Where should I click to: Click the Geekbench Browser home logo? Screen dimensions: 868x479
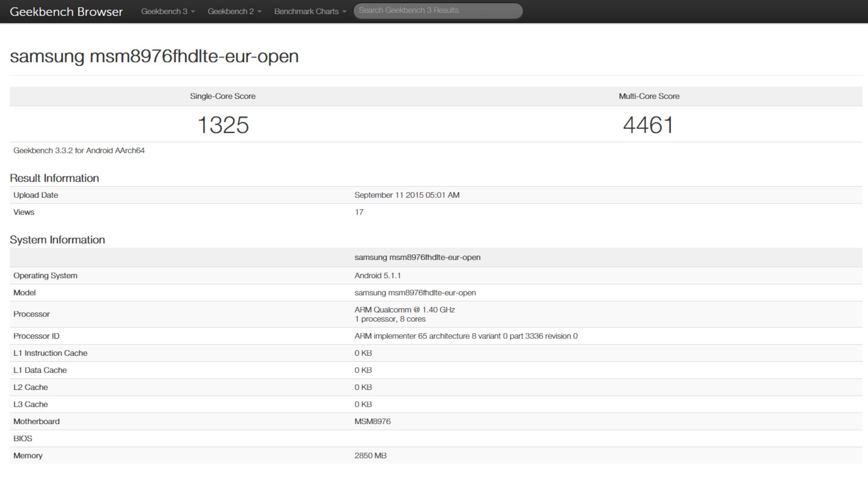[66, 12]
